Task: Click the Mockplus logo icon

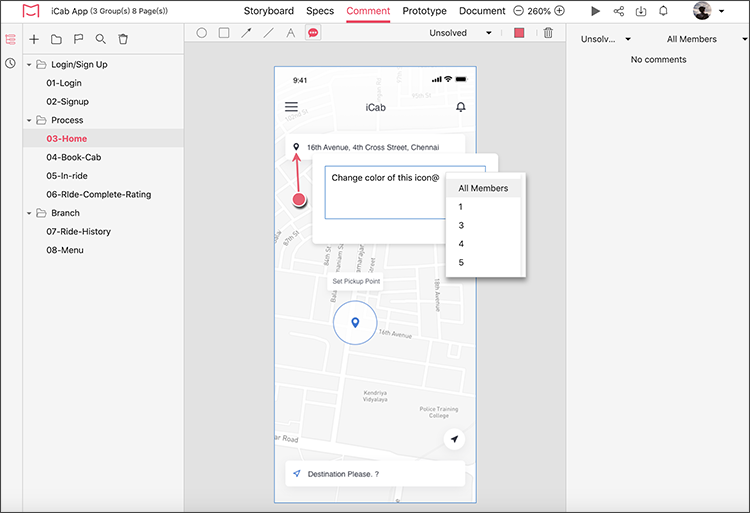Action: coord(31,11)
